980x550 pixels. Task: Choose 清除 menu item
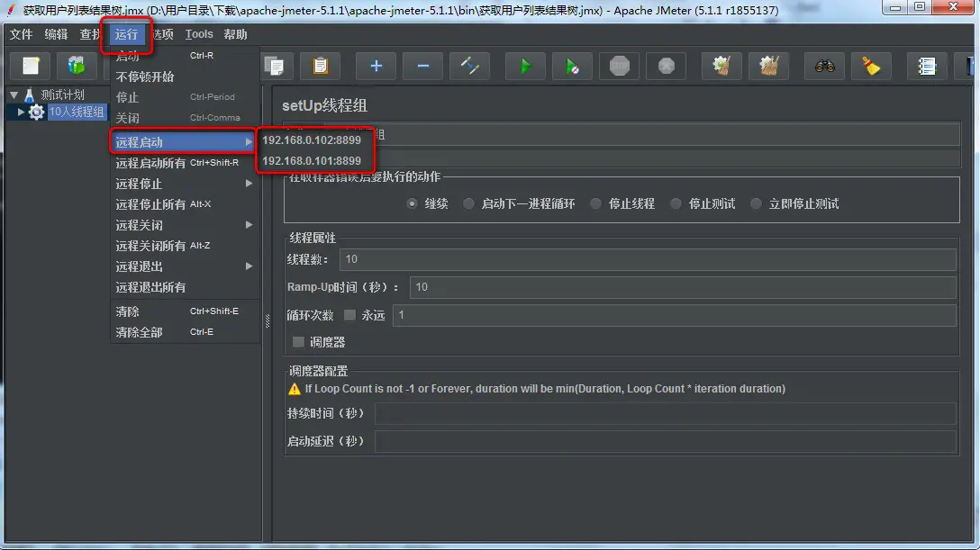coord(185,311)
